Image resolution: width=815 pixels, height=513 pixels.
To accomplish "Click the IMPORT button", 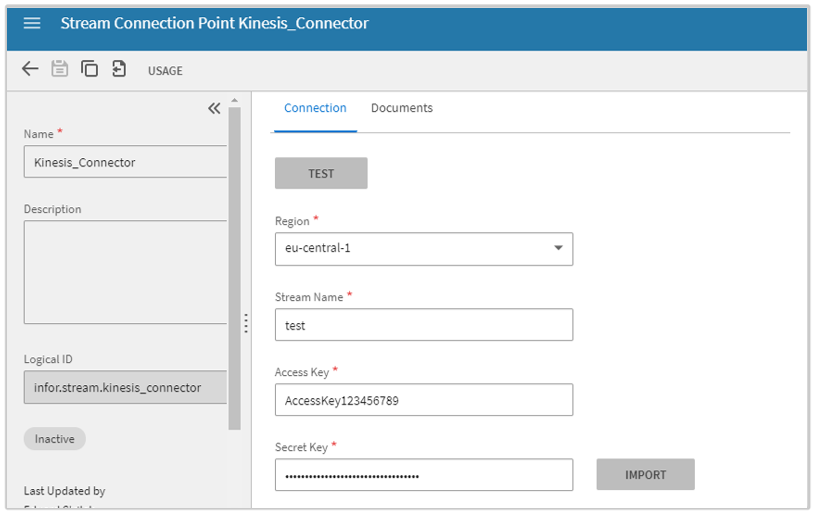I will coord(646,475).
